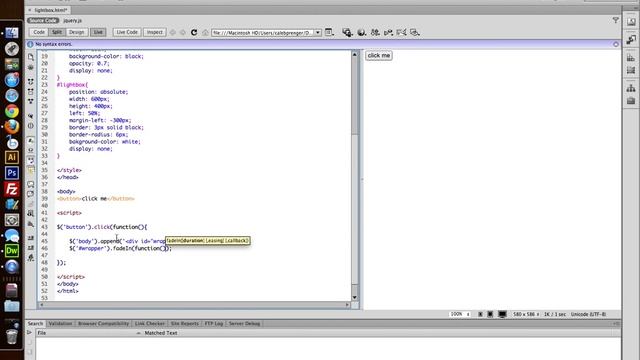Click the Collapse Selection coding toolbar icon
Image resolution: width=640 pixels, height=360 pixels.
point(31,92)
